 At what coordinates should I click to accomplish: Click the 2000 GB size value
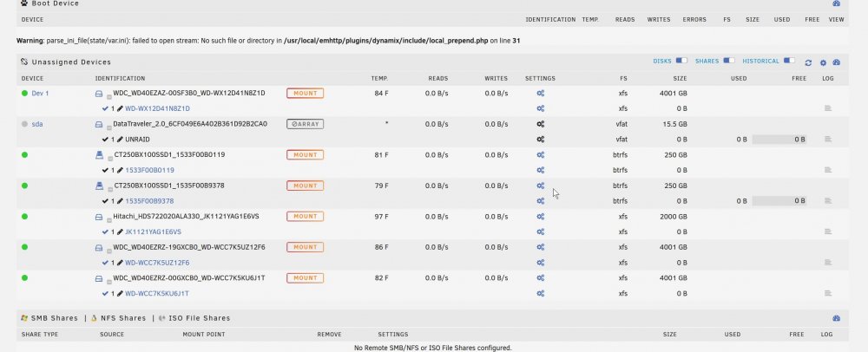674,217
